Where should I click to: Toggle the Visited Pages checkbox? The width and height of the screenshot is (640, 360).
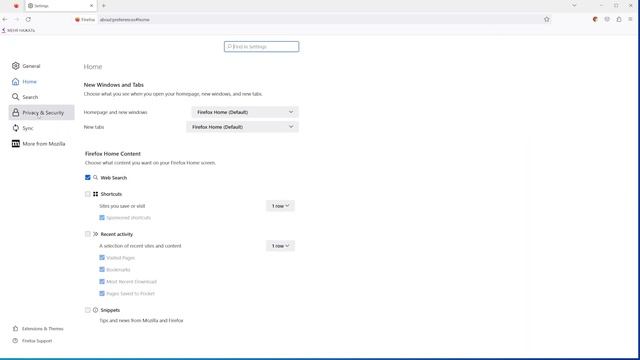pyautogui.click(x=102, y=258)
